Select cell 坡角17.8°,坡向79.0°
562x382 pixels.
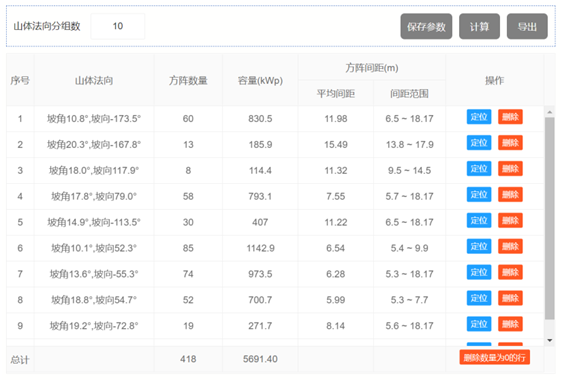pos(94,196)
